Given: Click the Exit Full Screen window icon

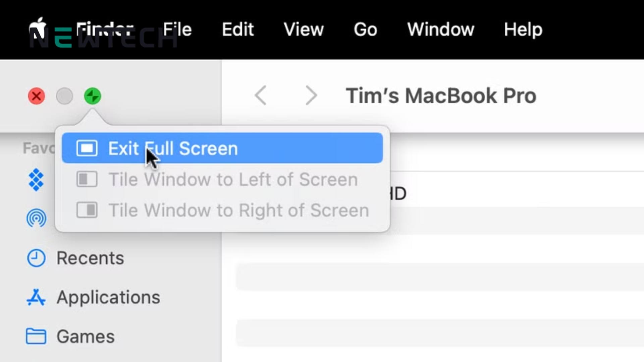Looking at the screenshot, I should click(87, 148).
